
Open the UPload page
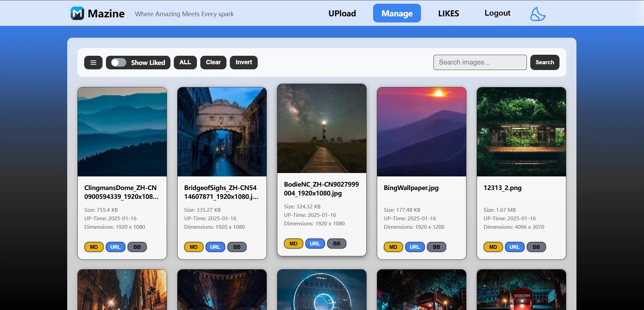coord(342,13)
